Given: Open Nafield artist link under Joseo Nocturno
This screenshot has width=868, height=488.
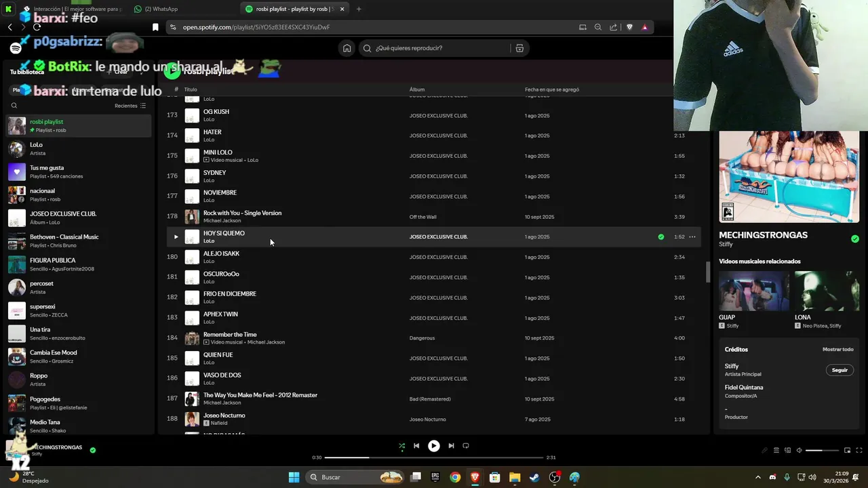Looking at the screenshot, I should click(218, 423).
